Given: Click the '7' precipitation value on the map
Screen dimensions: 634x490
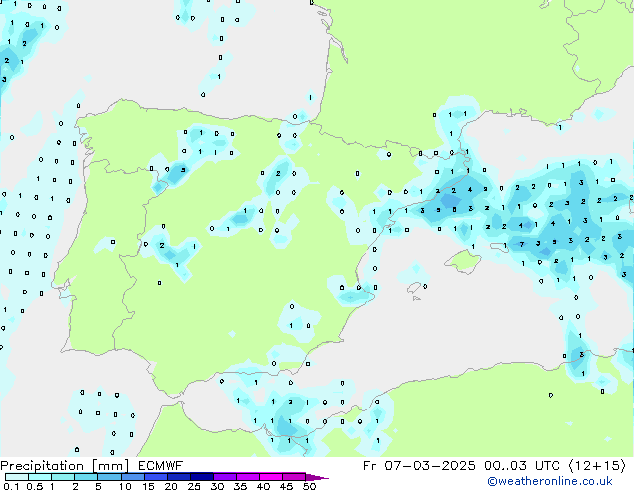Looking at the screenshot, I should point(522,244).
